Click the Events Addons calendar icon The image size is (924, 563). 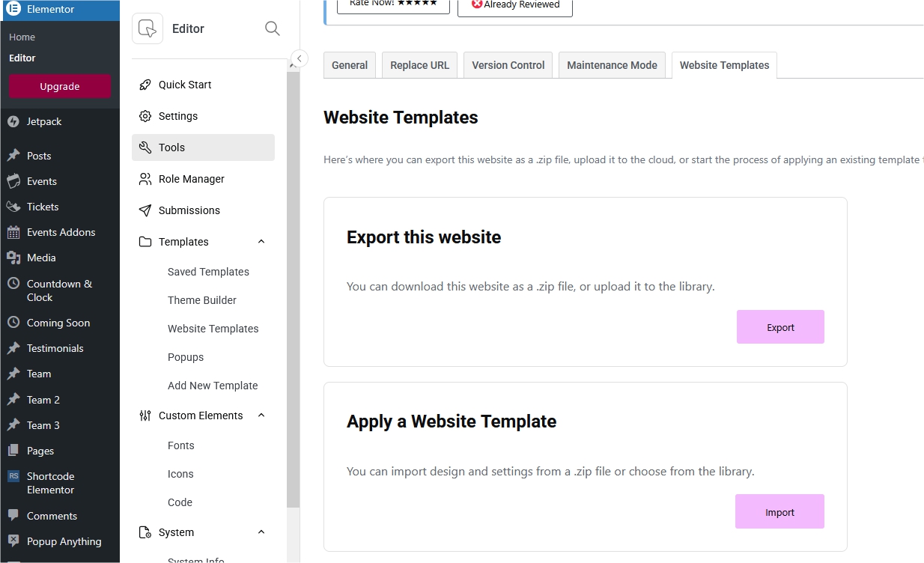(x=13, y=232)
